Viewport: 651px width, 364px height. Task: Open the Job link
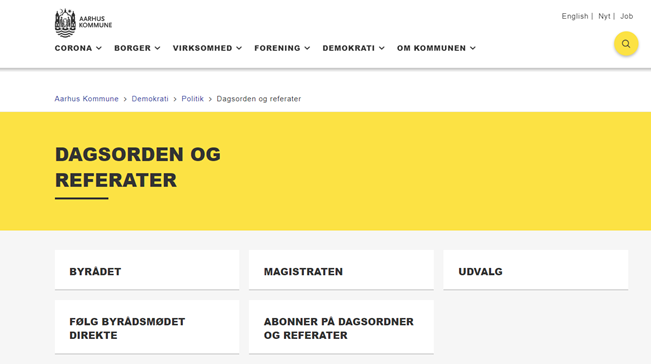(627, 16)
